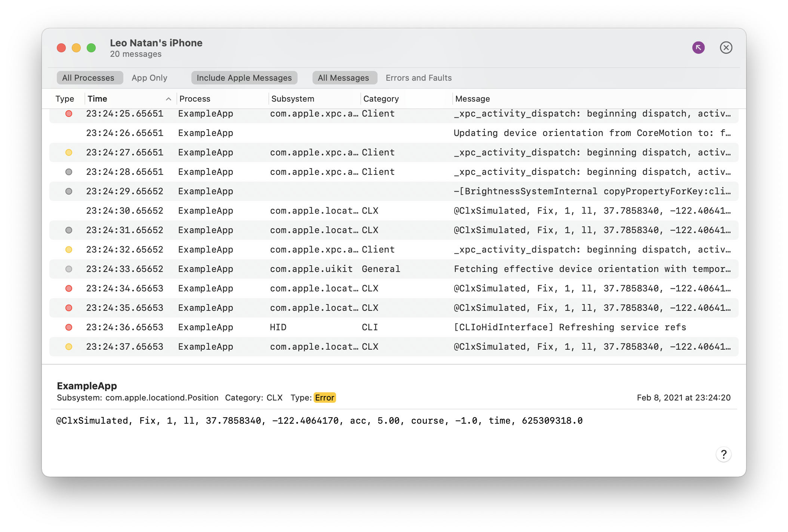Image resolution: width=788 pixels, height=532 pixels.
Task: Switch to Errors and Faults tab
Action: coord(419,78)
